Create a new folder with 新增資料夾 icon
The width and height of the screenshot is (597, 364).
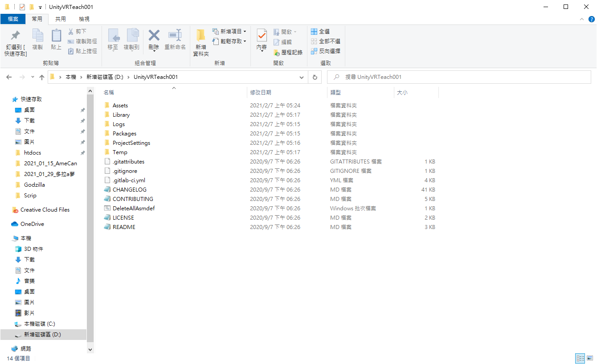click(x=201, y=36)
